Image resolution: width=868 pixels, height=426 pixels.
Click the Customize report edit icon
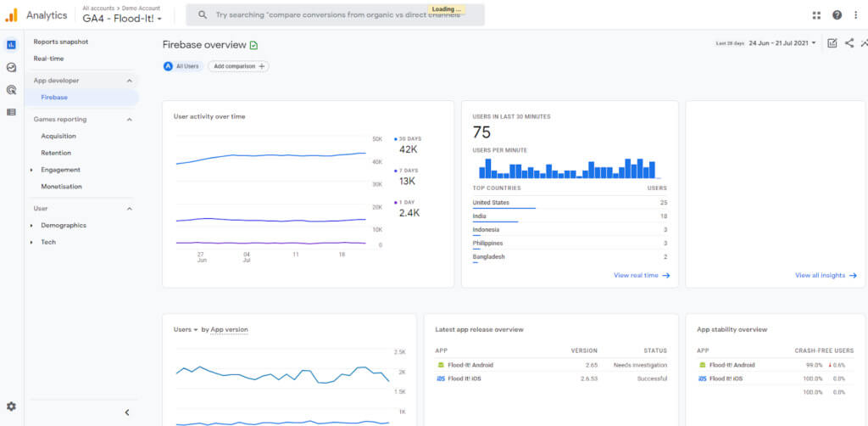point(832,43)
